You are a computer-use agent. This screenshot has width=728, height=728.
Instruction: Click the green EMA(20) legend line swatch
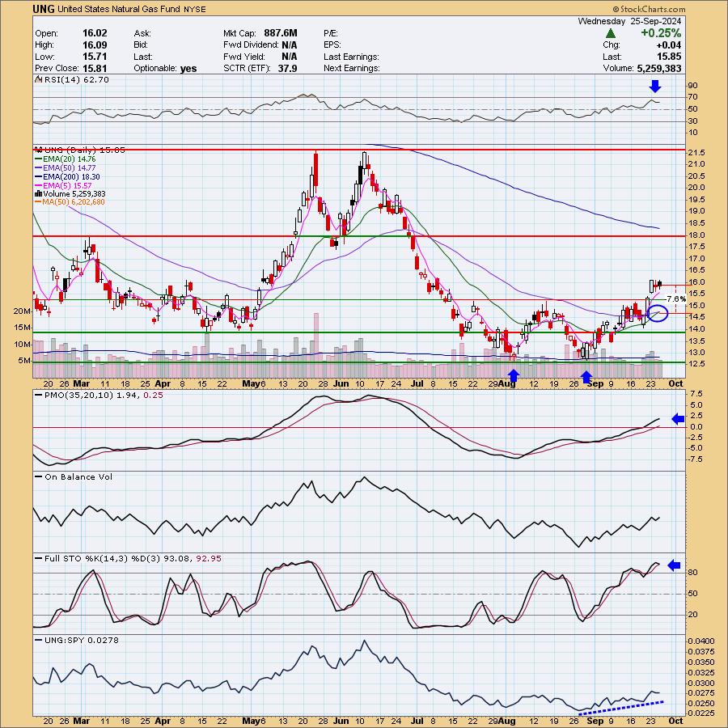click(38, 159)
